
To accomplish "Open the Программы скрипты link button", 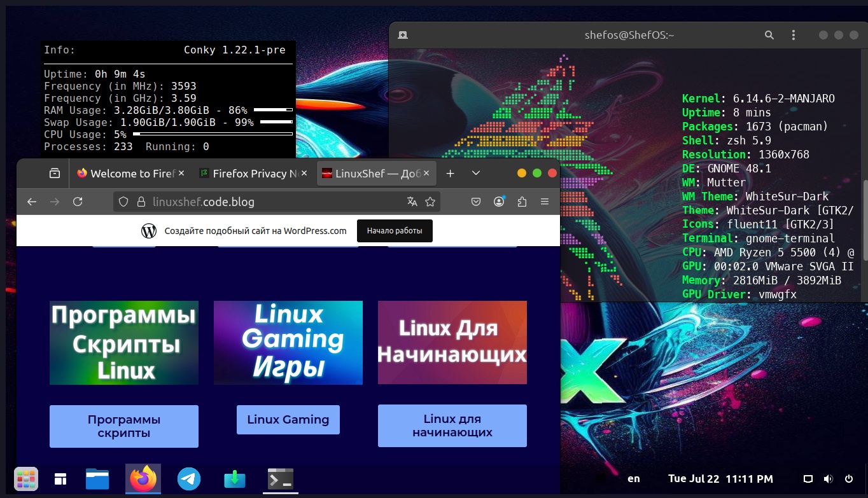I will coord(124,426).
